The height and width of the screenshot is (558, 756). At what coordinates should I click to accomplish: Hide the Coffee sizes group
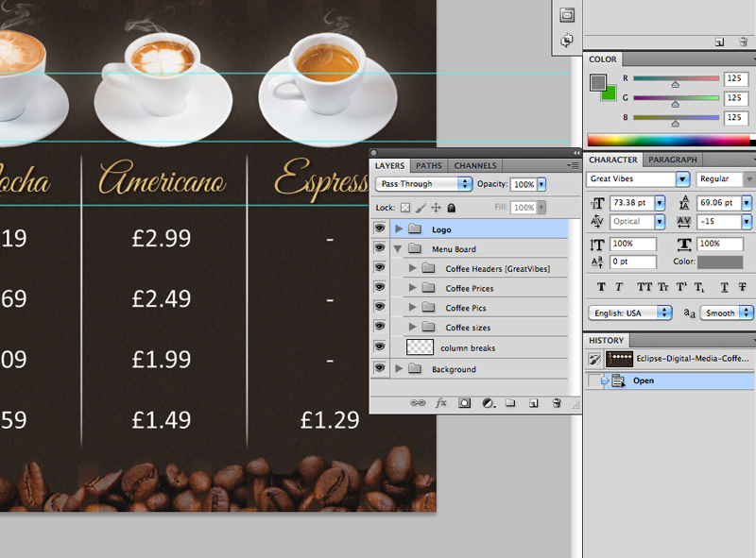pos(380,327)
